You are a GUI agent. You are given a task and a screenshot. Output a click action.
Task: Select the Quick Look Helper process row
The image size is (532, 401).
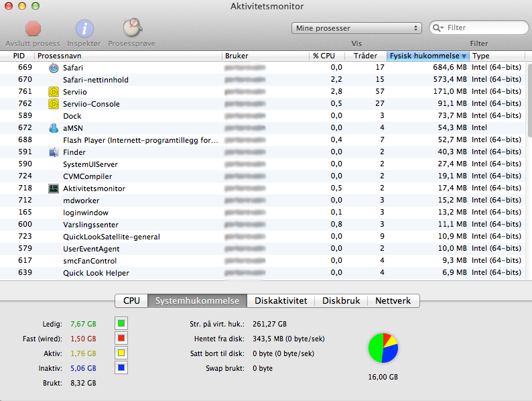click(263, 273)
